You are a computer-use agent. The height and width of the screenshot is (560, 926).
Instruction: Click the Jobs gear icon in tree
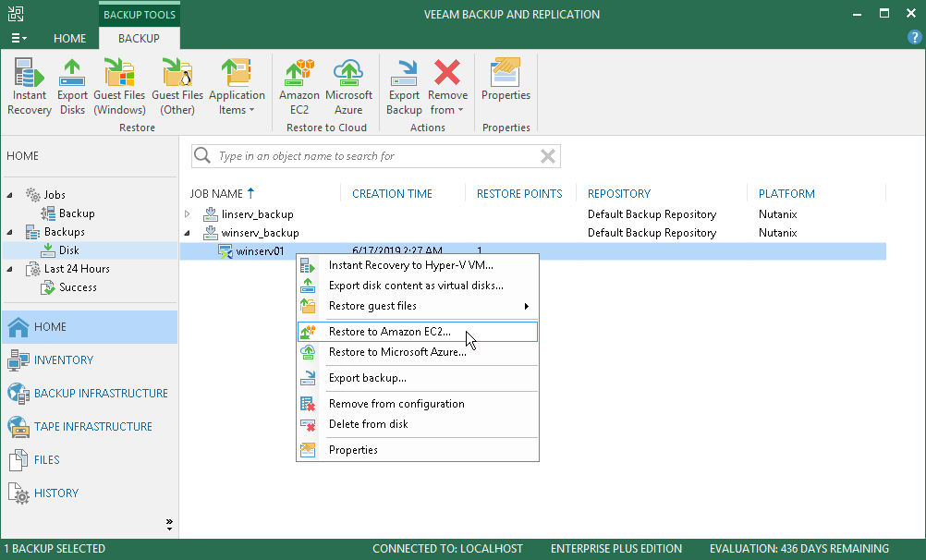(33, 194)
